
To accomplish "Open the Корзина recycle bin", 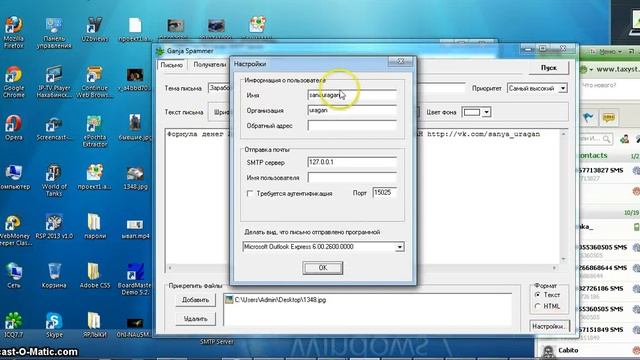I will tap(54, 275).
